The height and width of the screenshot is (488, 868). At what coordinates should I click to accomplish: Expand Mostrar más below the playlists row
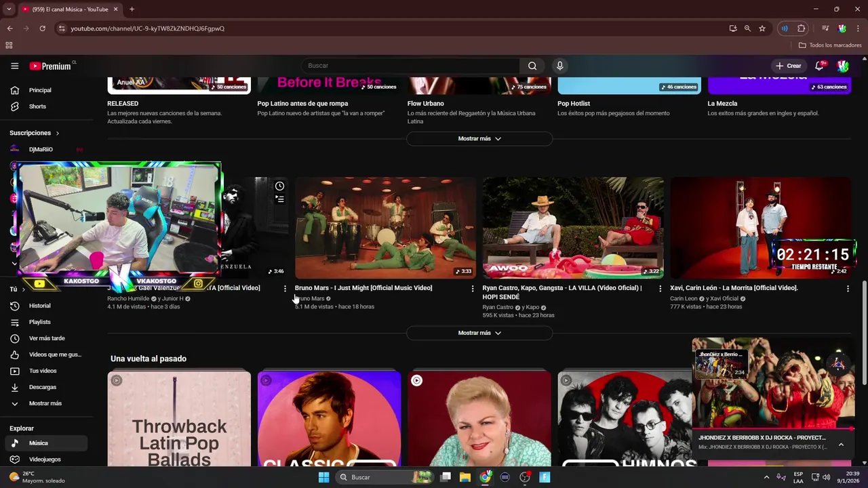pyautogui.click(x=479, y=138)
